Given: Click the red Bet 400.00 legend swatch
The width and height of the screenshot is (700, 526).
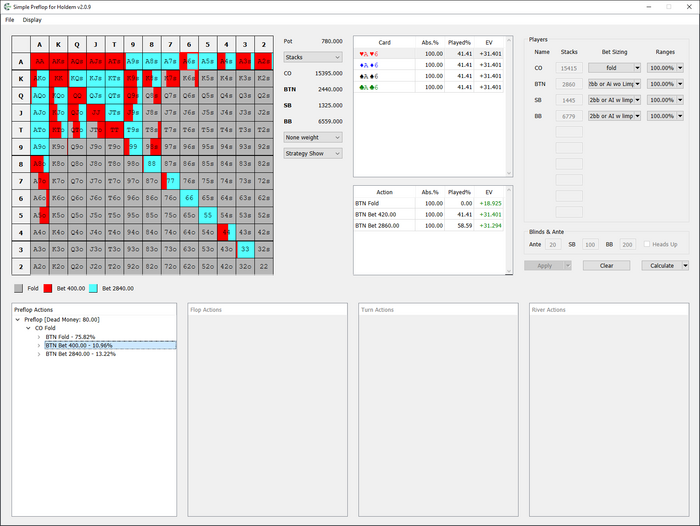Looking at the screenshot, I should [48, 288].
